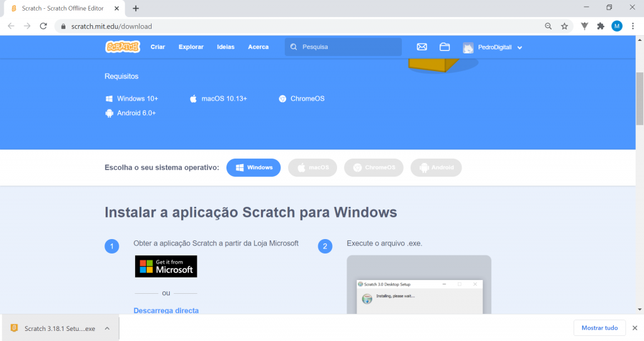Image resolution: width=644 pixels, height=341 pixels.
Task: Click the scrollbar up arrow
Action: pyautogui.click(x=640, y=40)
